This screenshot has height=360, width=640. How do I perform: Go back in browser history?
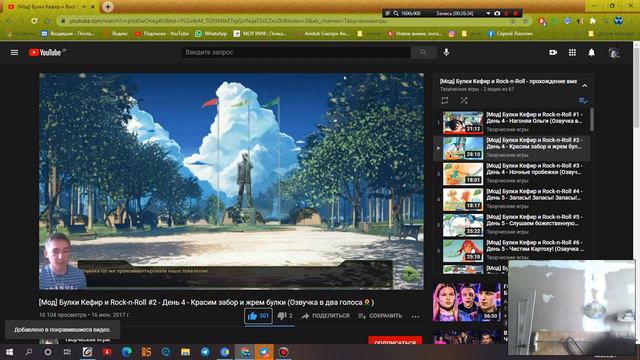click(x=9, y=21)
